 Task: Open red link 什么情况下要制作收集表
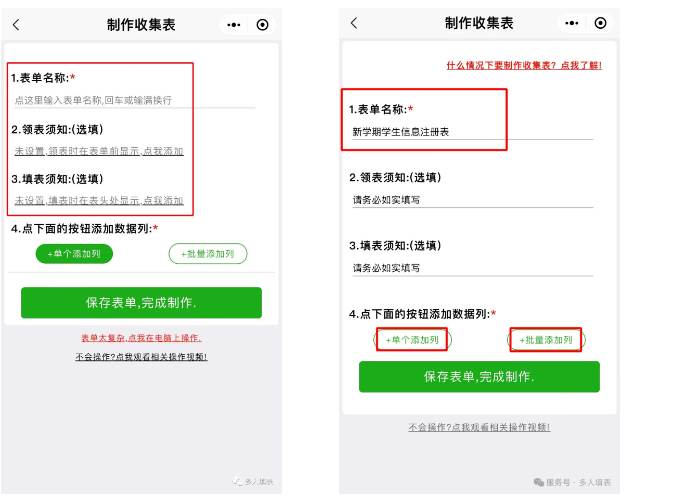pos(524,66)
